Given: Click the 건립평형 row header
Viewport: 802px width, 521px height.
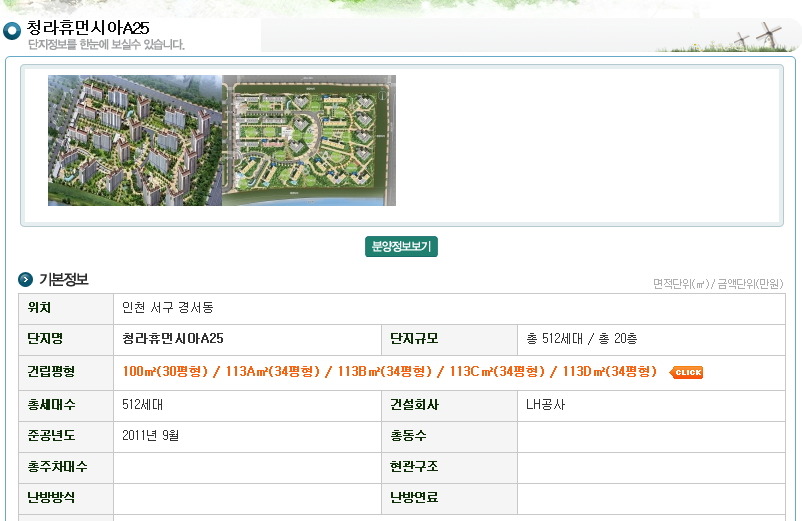Looking at the screenshot, I should tap(66, 373).
